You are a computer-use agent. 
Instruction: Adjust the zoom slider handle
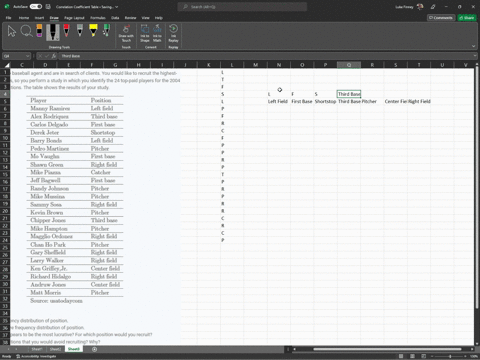tap(450, 356)
